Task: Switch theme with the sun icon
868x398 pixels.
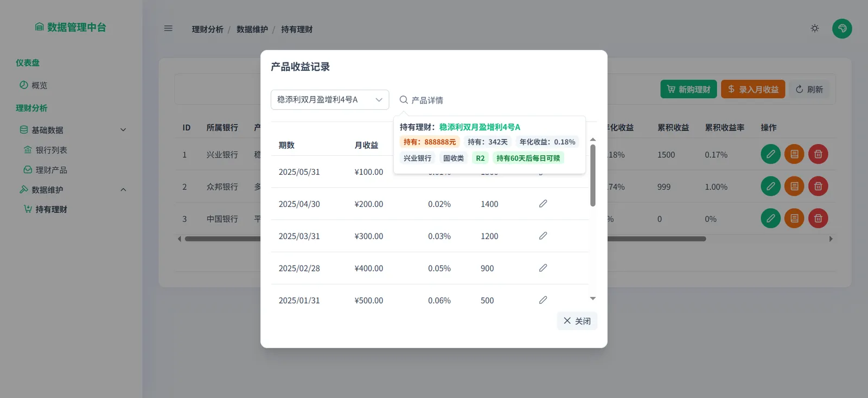Action: (x=815, y=28)
